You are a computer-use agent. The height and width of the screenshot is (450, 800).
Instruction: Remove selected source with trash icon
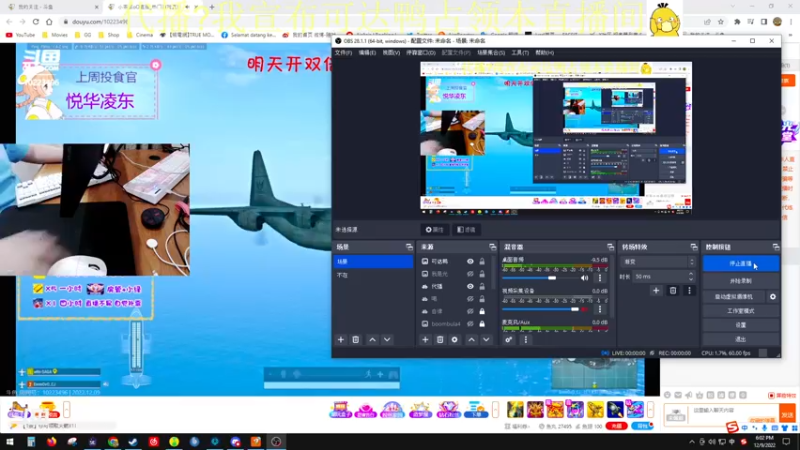pyautogui.click(x=440, y=340)
